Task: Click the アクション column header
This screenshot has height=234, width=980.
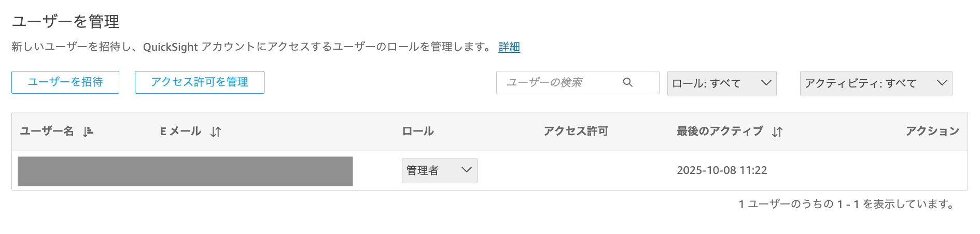Action: click(932, 131)
